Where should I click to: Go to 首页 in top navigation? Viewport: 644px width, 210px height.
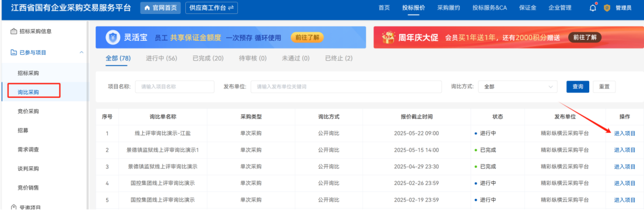coord(384,8)
